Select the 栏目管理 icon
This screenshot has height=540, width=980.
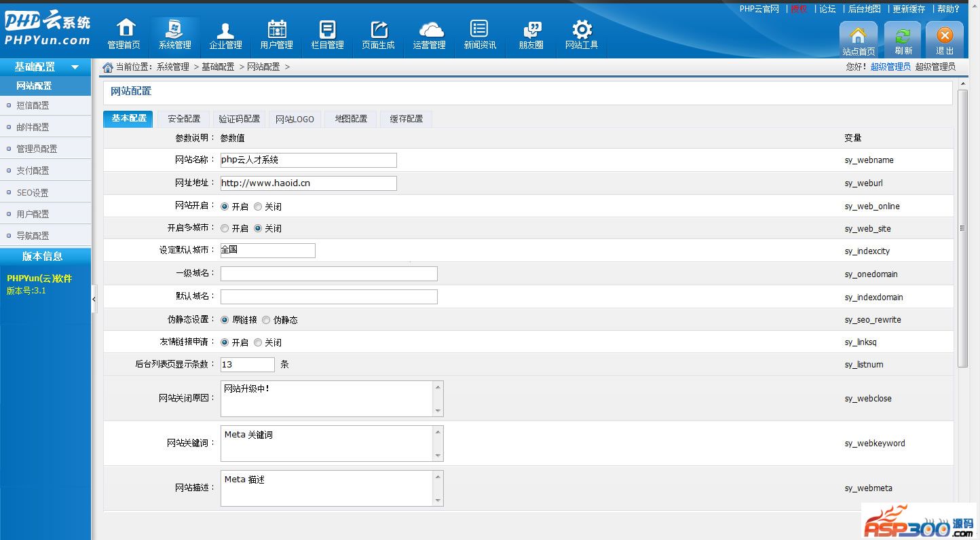coord(328,29)
